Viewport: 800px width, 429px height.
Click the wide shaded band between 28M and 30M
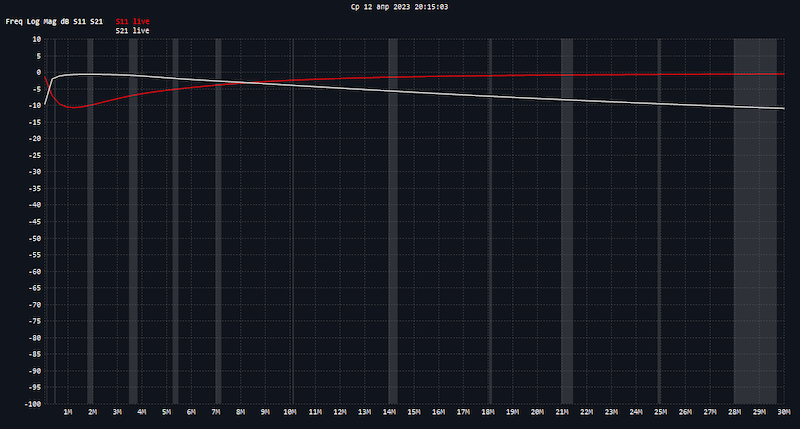coord(755,220)
